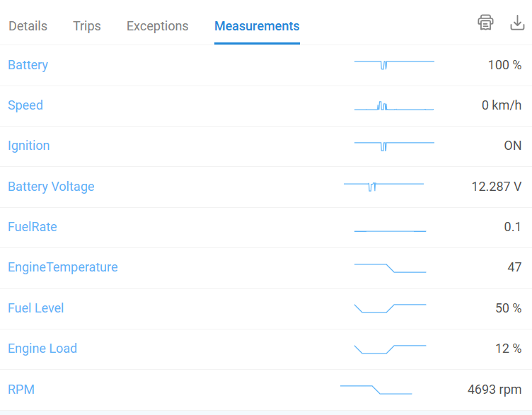Open the Engine Load link
This screenshot has width=532, height=415.
[42, 349]
